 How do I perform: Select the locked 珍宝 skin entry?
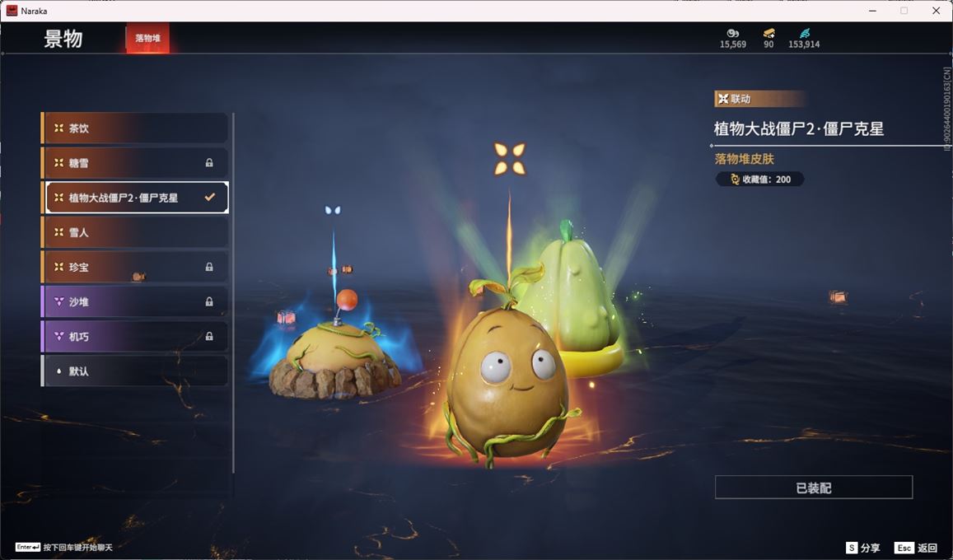[134, 267]
